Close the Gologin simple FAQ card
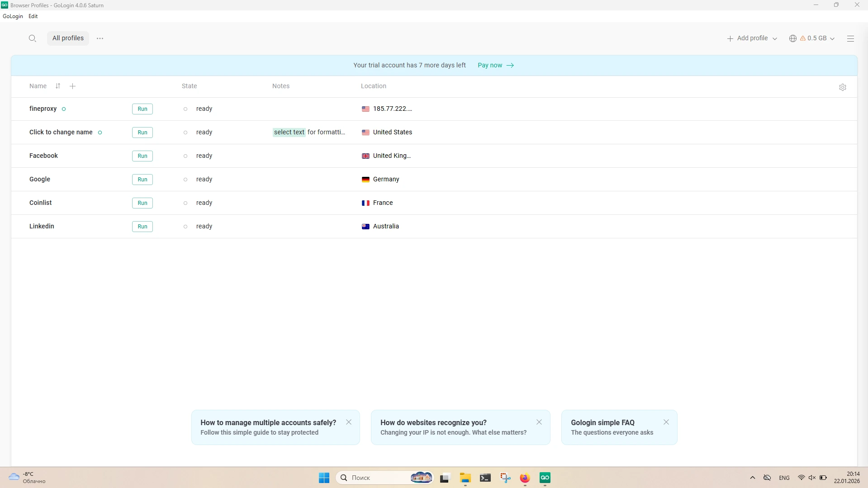This screenshot has width=868, height=488. tap(666, 422)
